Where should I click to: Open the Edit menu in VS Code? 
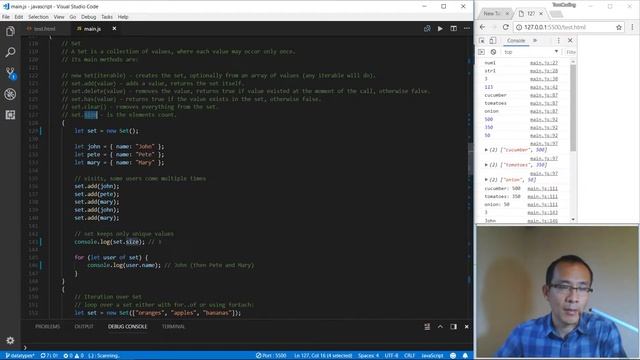[x=19, y=17]
